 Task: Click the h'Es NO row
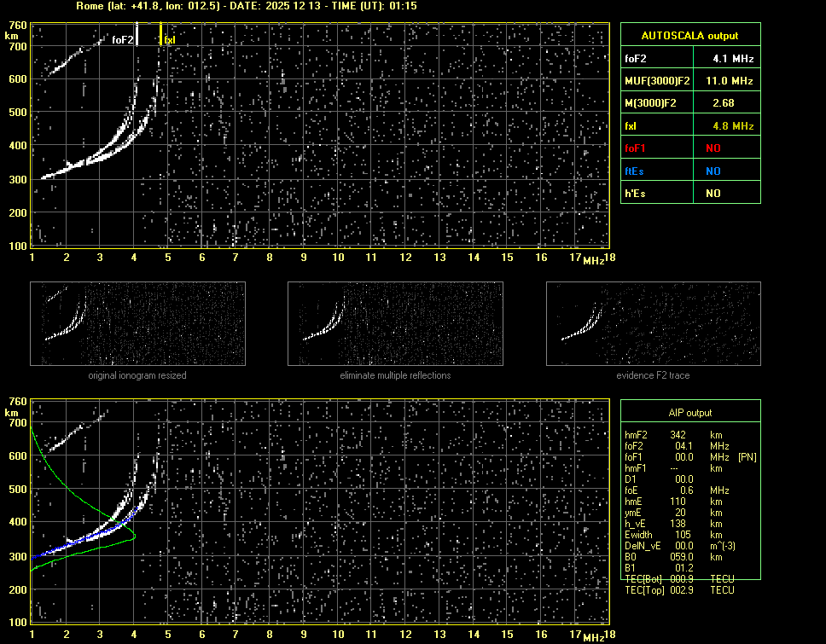[x=689, y=194]
